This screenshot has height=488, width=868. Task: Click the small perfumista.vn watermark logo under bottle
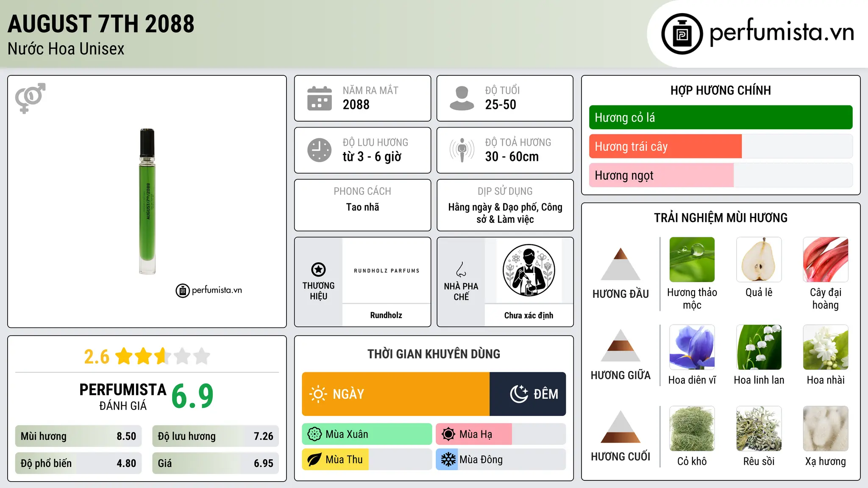click(209, 291)
